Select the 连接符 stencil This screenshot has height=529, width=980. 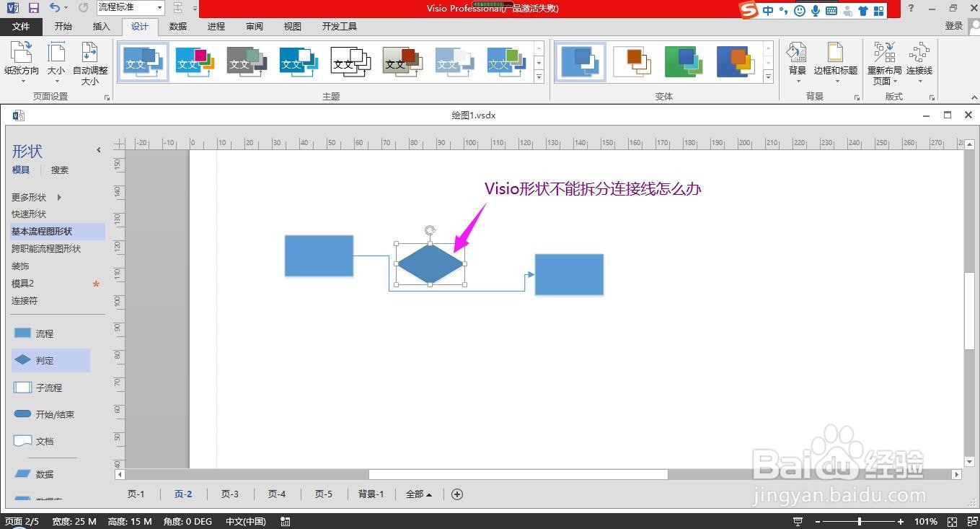click(x=25, y=301)
